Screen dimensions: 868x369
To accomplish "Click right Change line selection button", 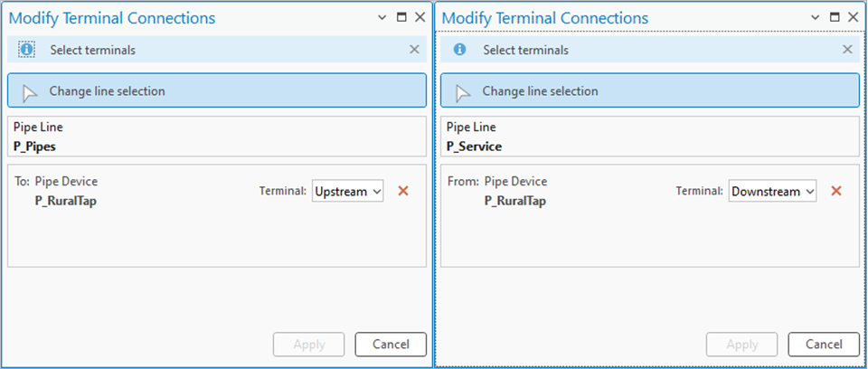I will coord(650,90).
